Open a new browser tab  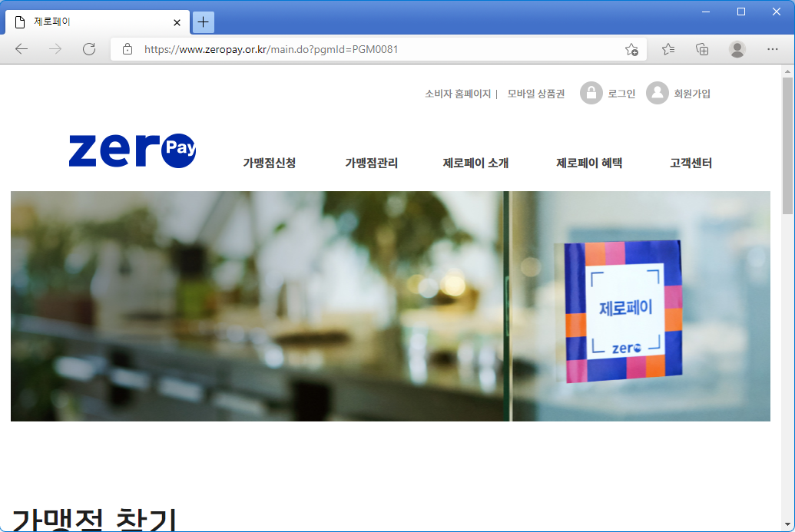(204, 21)
